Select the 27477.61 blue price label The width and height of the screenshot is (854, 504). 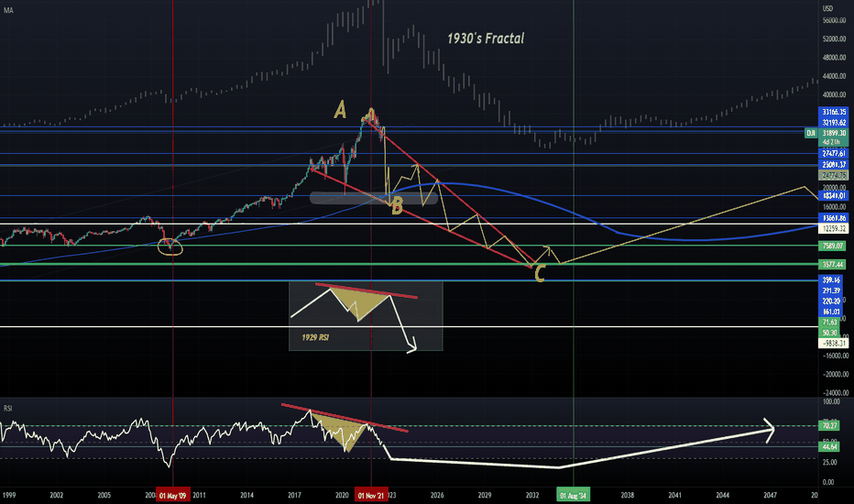click(x=833, y=154)
